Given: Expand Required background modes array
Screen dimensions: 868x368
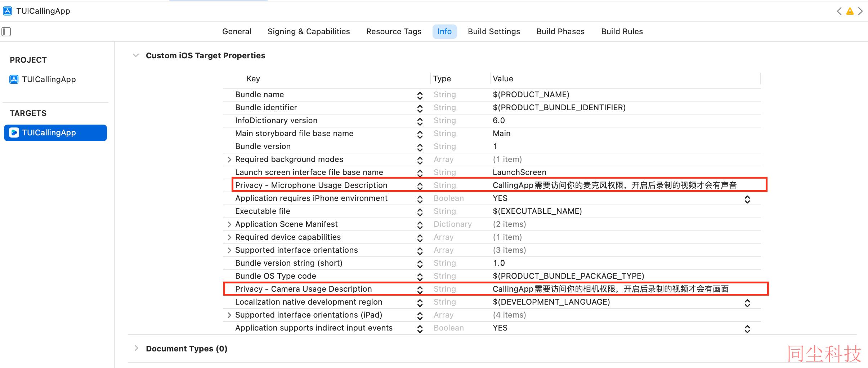Looking at the screenshot, I should click(229, 160).
